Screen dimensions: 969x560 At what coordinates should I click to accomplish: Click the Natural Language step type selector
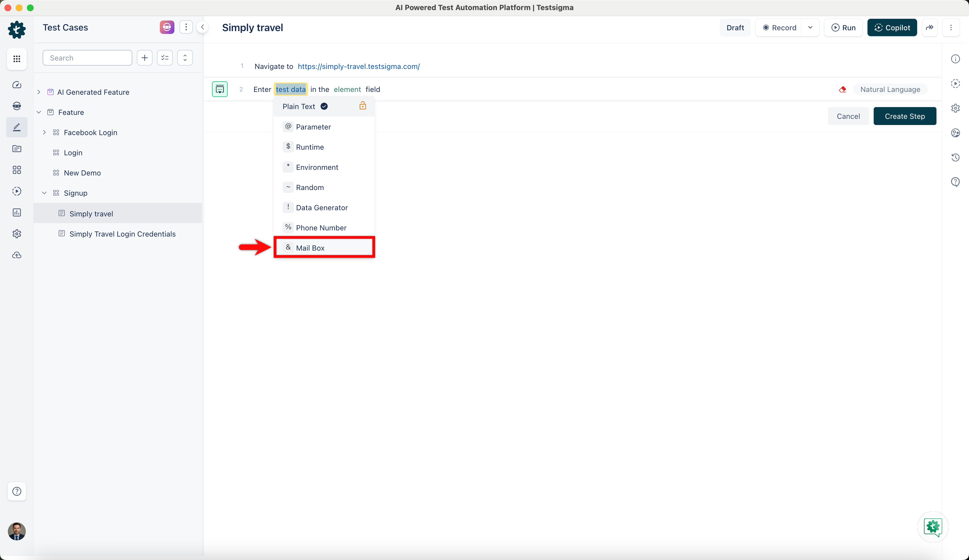point(890,90)
